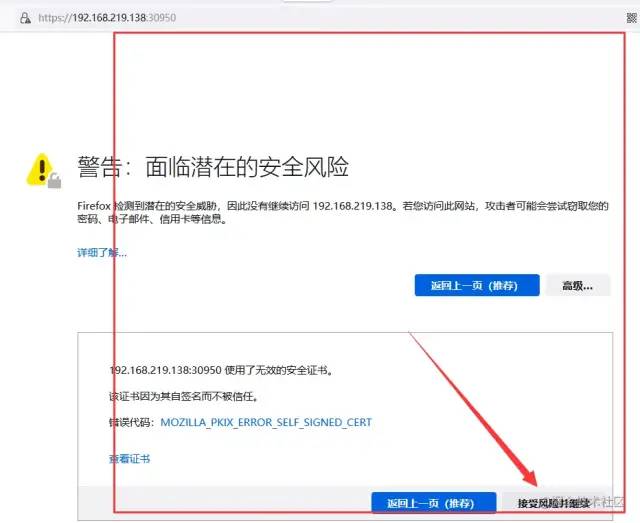Click the address bar URL 192.168.219.138:30950
Image resolution: width=640 pixels, height=523 pixels.
click(107, 18)
